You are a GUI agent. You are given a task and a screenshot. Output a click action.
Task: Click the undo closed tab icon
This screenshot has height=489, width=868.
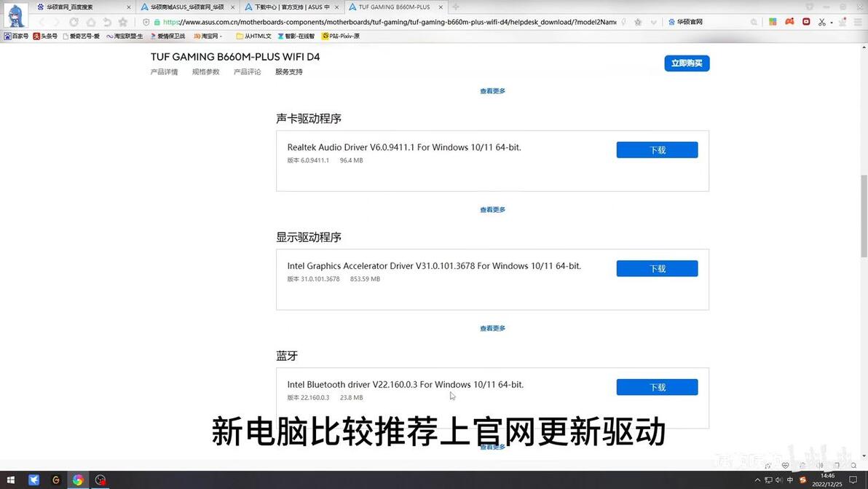click(107, 22)
